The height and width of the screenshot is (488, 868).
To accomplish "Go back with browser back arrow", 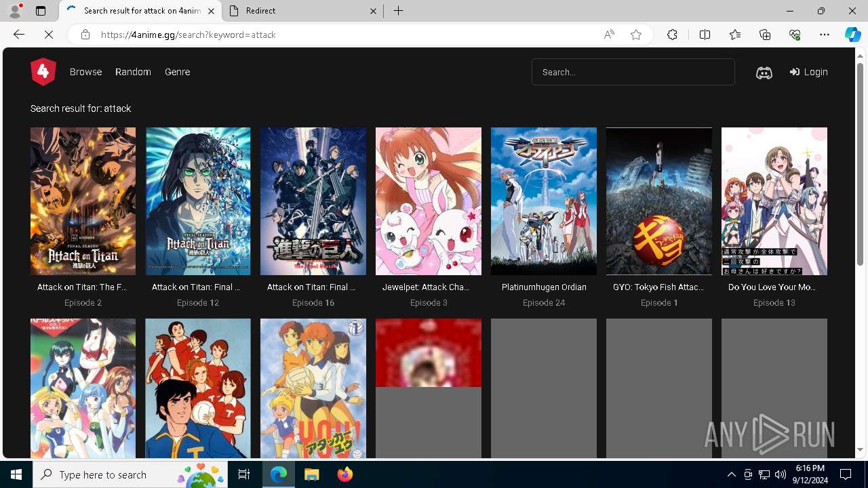I will (x=19, y=35).
